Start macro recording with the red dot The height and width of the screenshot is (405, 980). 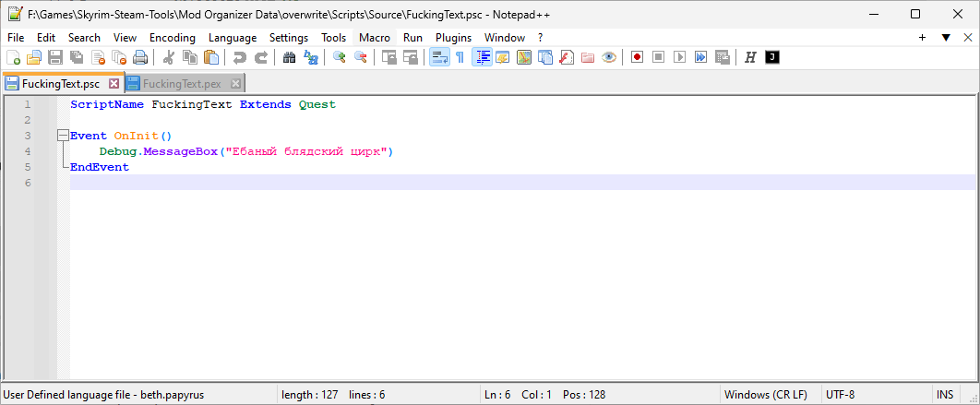point(637,57)
